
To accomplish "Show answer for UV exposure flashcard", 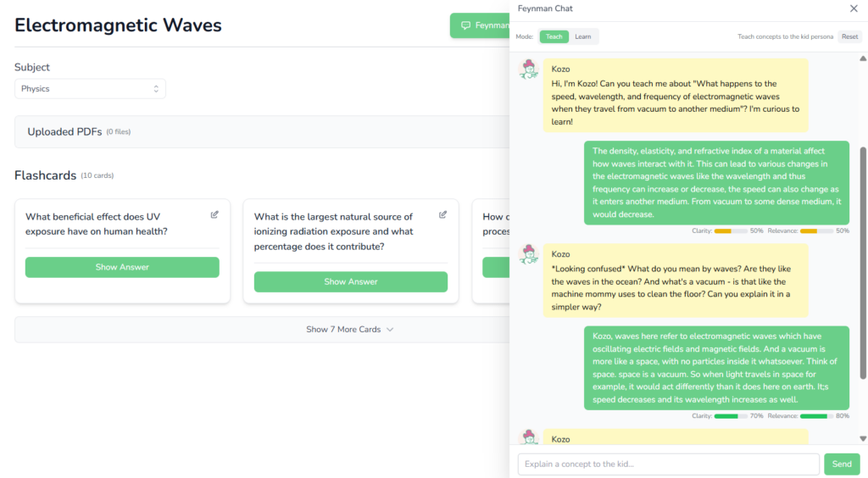I will (x=122, y=267).
